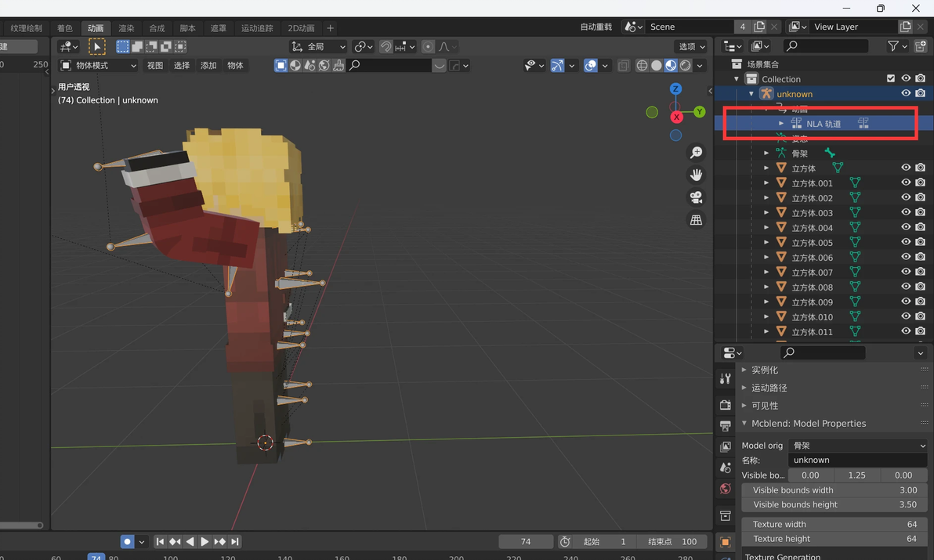Switch to the 渲染 workspace tab

(x=126, y=28)
